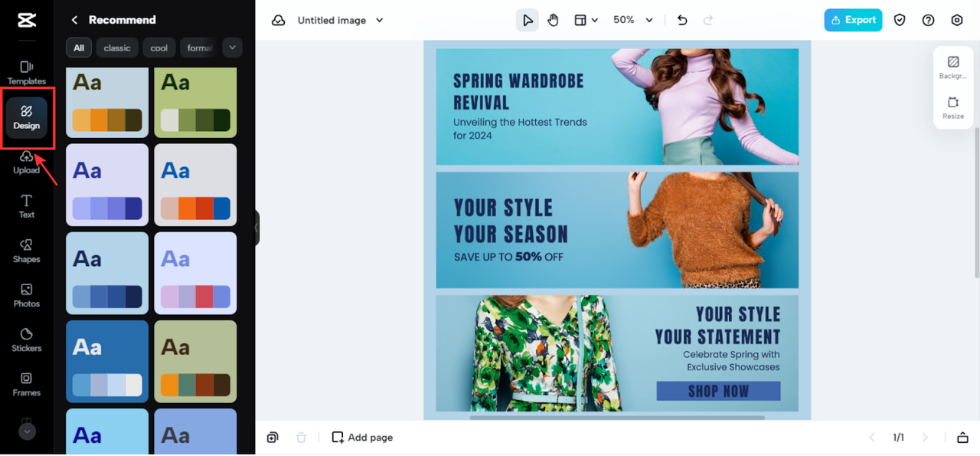The height and width of the screenshot is (456, 980).
Task: Apply the dark blue background theme card
Action: coord(107,361)
